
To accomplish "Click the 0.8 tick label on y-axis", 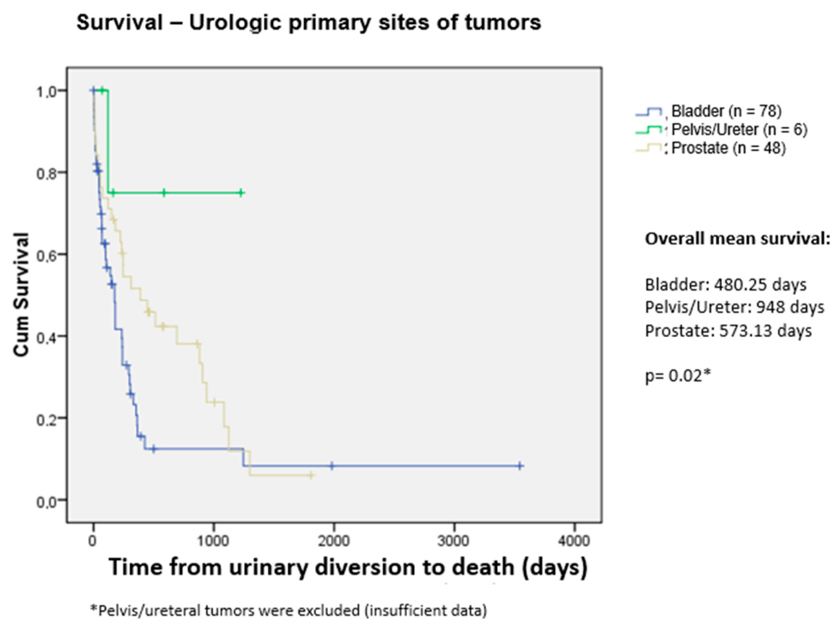I will tap(47, 173).
